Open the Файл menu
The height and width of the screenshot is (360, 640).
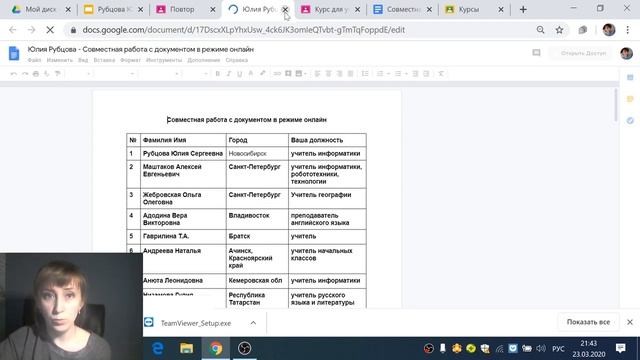pos(34,60)
